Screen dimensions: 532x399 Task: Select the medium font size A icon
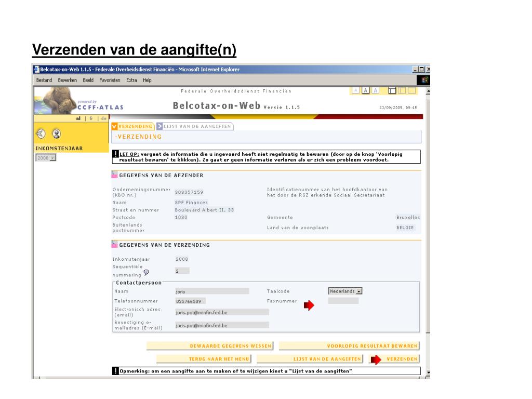coord(365,90)
